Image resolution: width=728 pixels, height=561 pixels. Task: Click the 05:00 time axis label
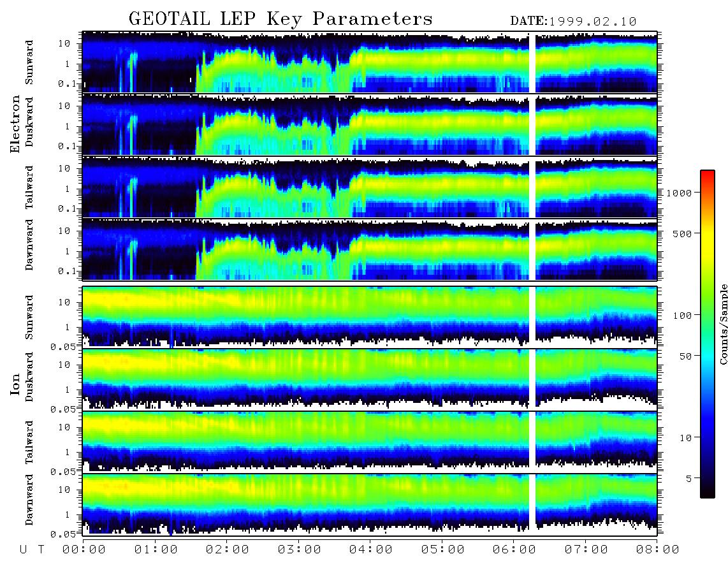(x=442, y=550)
